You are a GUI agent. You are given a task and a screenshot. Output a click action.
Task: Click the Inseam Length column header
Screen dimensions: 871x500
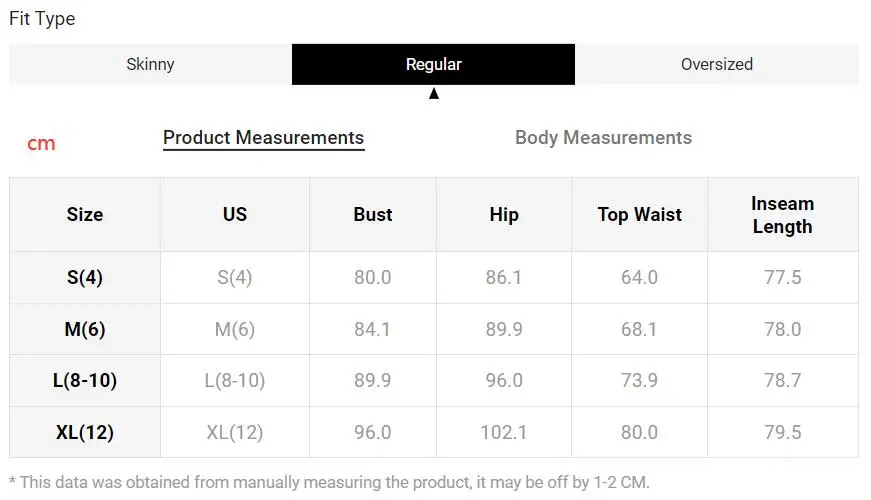click(x=783, y=214)
